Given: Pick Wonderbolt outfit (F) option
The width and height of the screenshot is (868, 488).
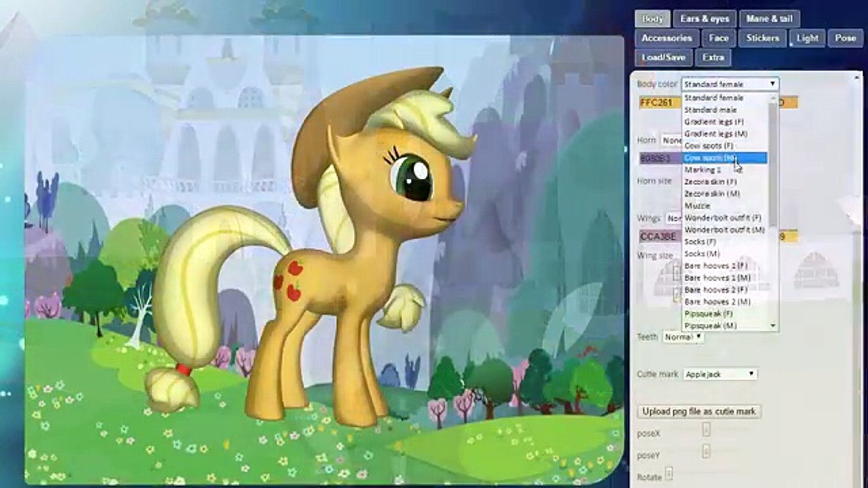Looking at the screenshot, I should [x=722, y=218].
